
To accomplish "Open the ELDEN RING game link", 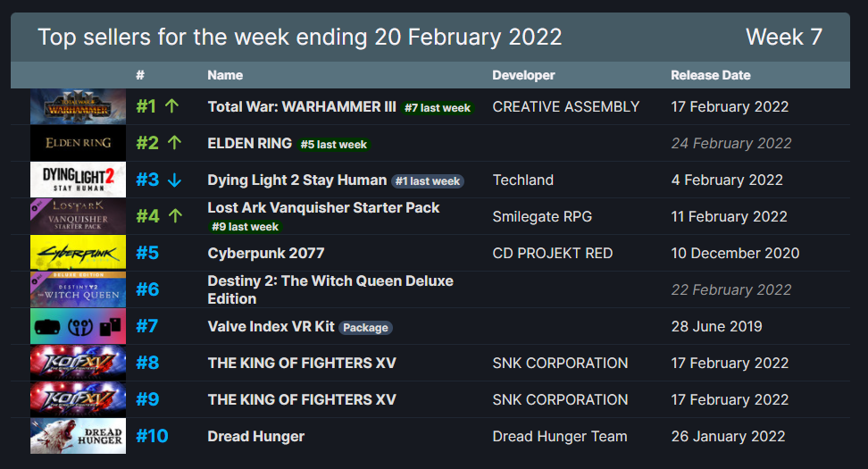I will [249, 143].
